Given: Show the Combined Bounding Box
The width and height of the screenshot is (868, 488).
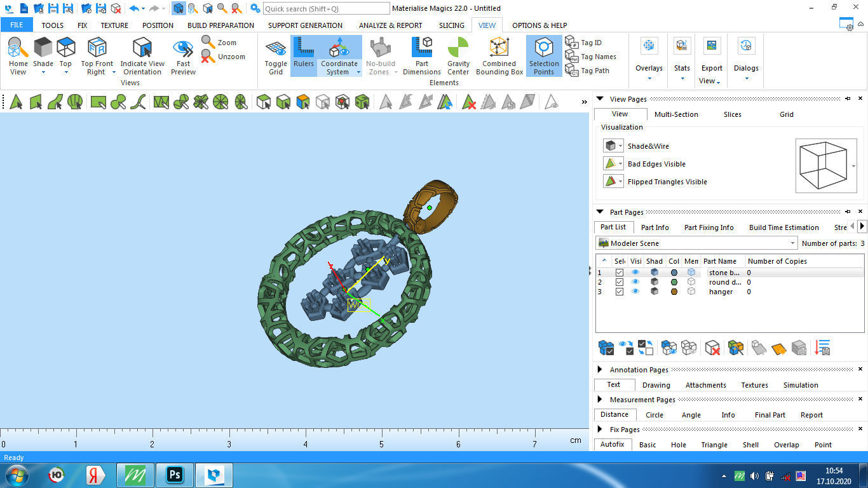Looking at the screenshot, I should 499,47.
